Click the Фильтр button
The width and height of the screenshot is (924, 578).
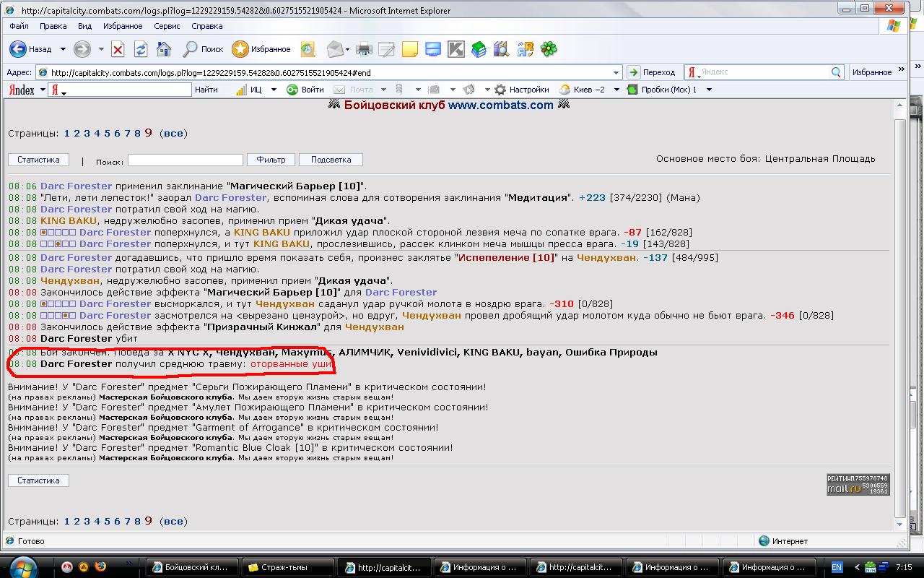coord(271,160)
